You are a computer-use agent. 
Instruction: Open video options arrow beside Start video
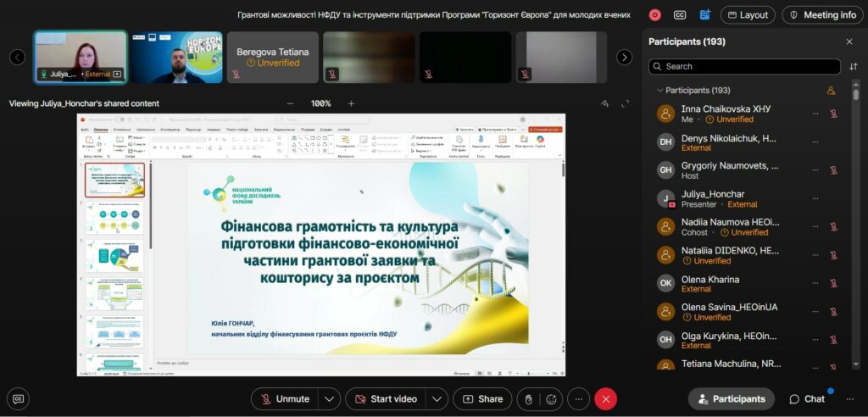(437, 399)
